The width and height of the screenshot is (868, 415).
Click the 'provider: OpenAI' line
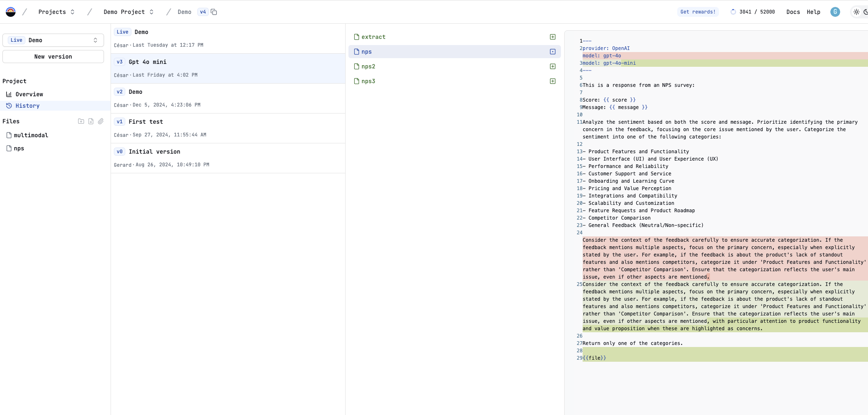606,48
